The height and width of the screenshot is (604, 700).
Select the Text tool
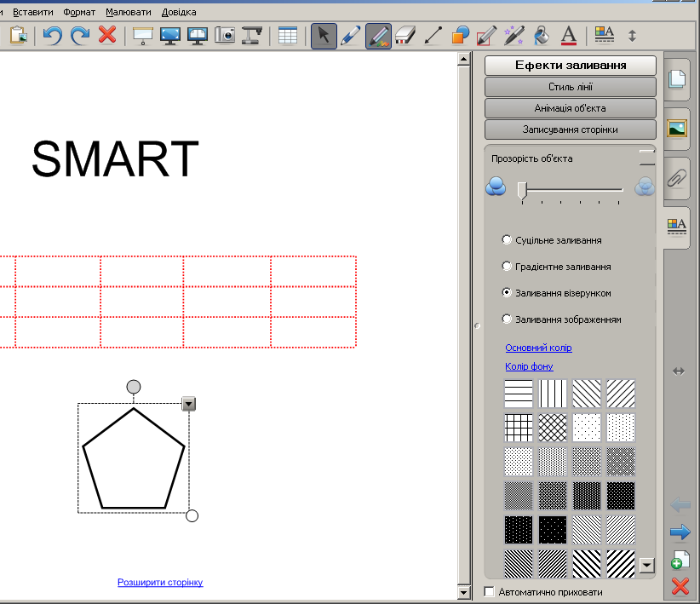568,36
